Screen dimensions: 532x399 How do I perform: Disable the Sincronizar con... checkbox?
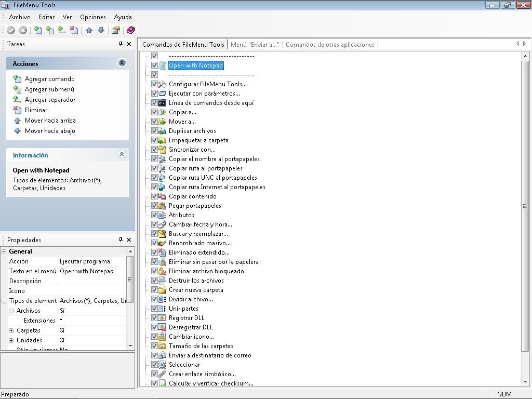click(154, 150)
